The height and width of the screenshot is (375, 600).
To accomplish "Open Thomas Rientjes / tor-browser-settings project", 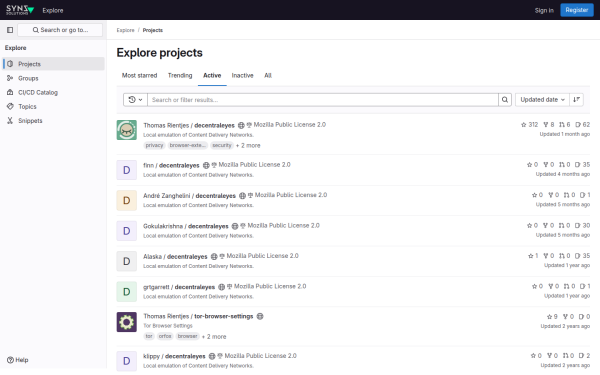I will tap(198, 316).
